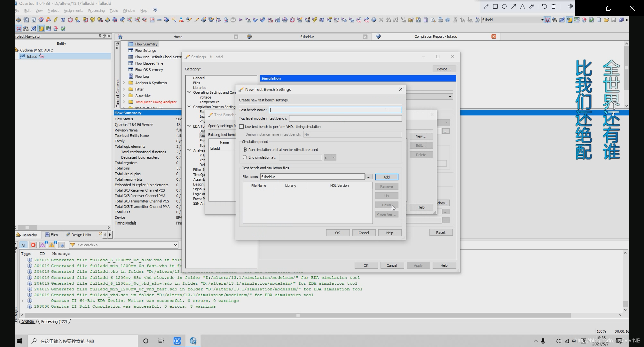The image size is (644, 347).
Task: Click New... button in Test Benches dialog
Action: (421, 136)
